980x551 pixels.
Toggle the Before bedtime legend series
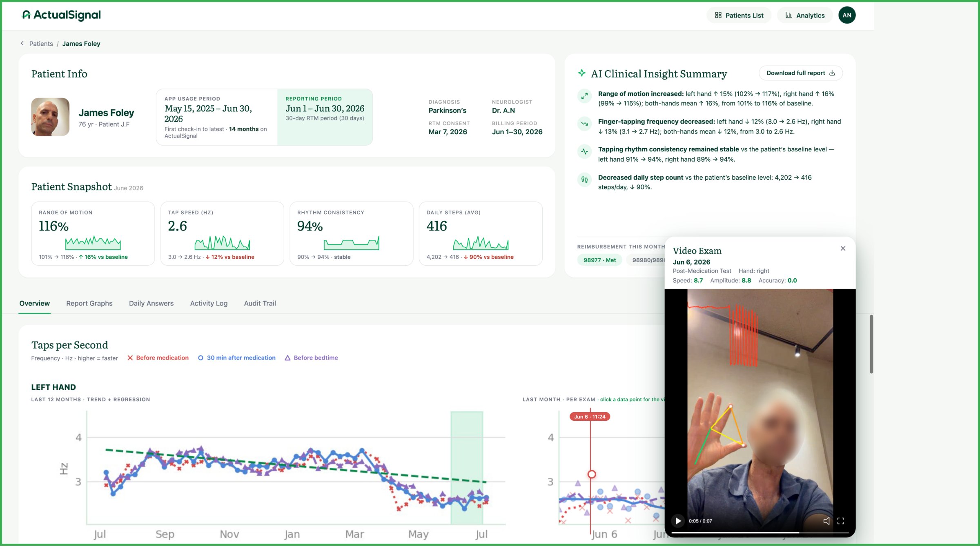coord(311,358)
